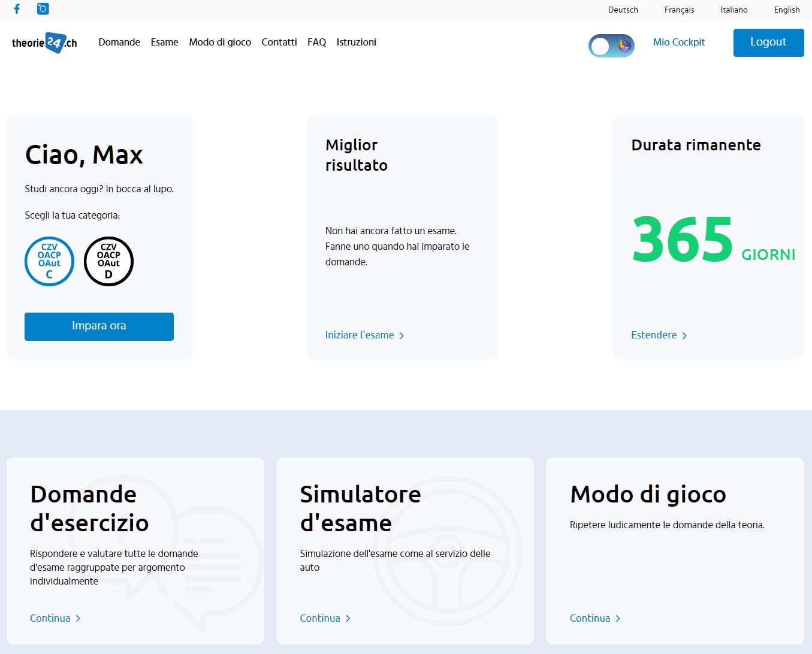Click chevron beside Estendere
The image size is (812, 654).
tap(684, 336)
